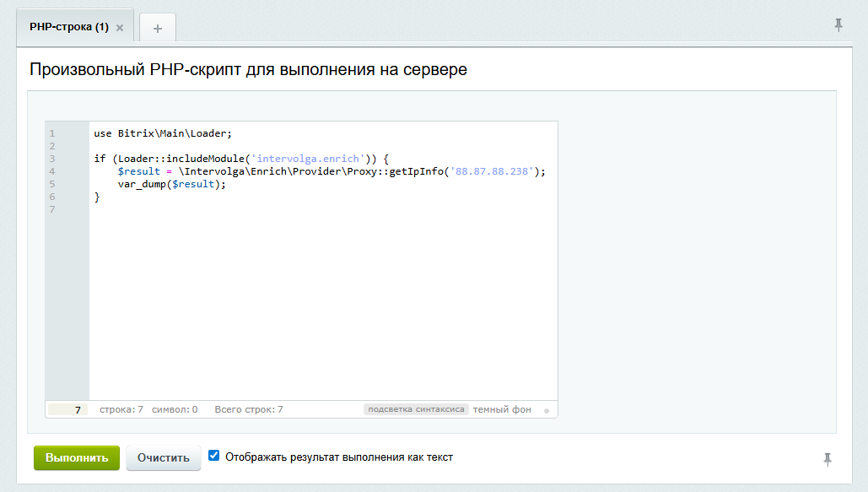Screen dimensions: 868x492
Task: Close the PHP-строка (1) tab
Action: point(119,26)
